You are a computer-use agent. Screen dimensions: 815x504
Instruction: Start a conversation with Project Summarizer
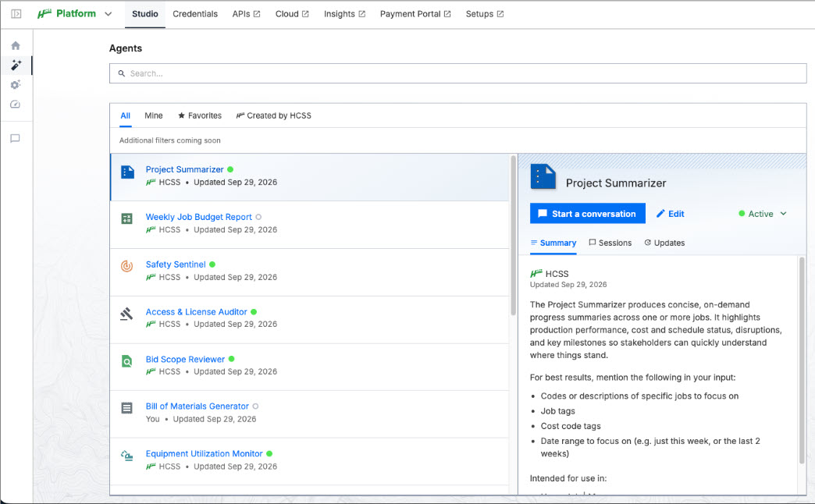[x=588, y=214]
